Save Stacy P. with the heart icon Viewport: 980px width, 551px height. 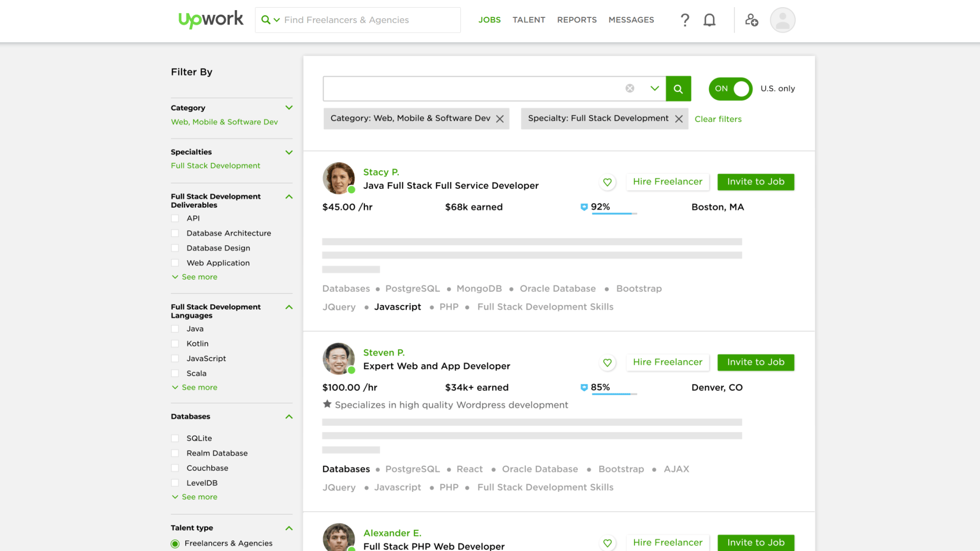(607, 182)
